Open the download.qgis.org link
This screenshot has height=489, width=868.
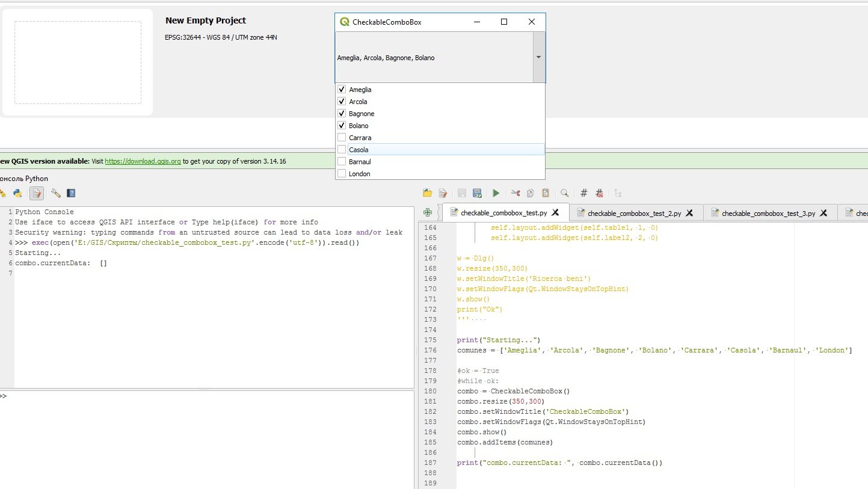pos(143,161)
